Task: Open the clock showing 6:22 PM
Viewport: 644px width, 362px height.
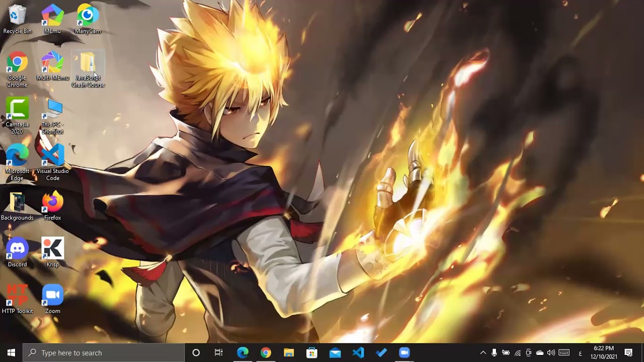Action: (604, 352)
